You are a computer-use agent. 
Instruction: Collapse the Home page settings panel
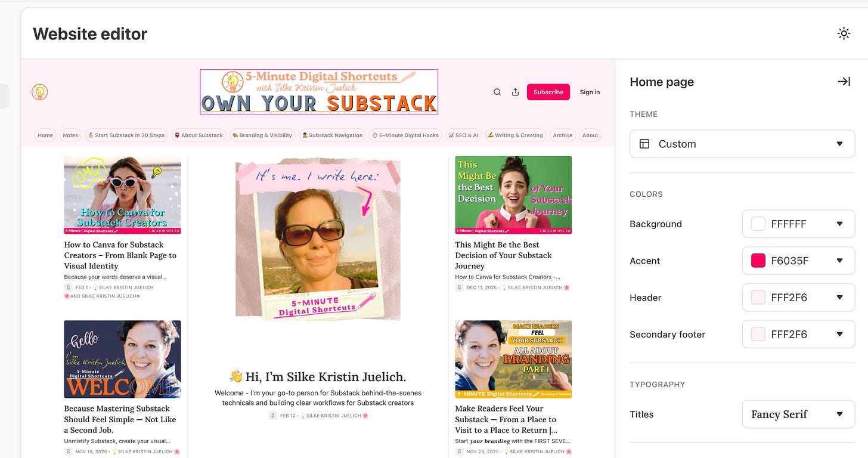844,82
